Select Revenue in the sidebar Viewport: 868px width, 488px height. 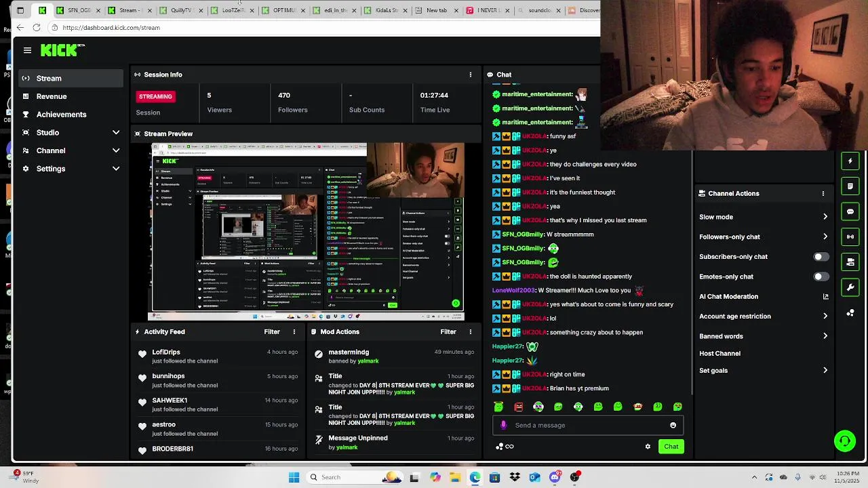point(71,96)
